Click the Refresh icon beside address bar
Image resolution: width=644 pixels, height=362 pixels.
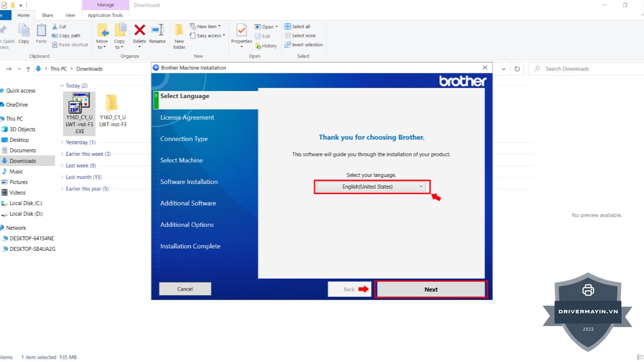tap(517, 69)
